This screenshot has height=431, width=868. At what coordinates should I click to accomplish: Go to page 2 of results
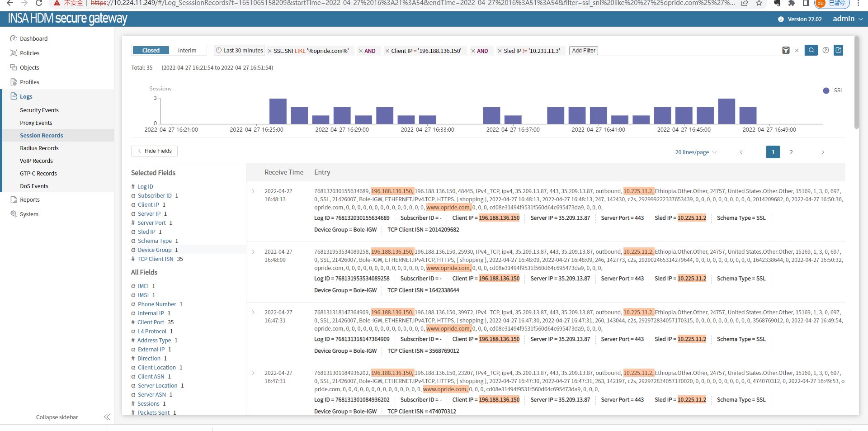791,152
